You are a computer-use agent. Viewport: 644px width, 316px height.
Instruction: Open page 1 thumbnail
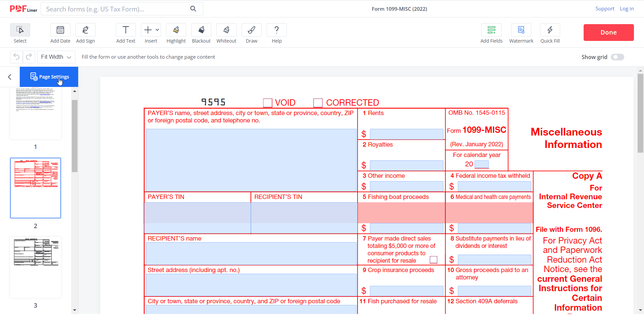click(x=36, y=113)
